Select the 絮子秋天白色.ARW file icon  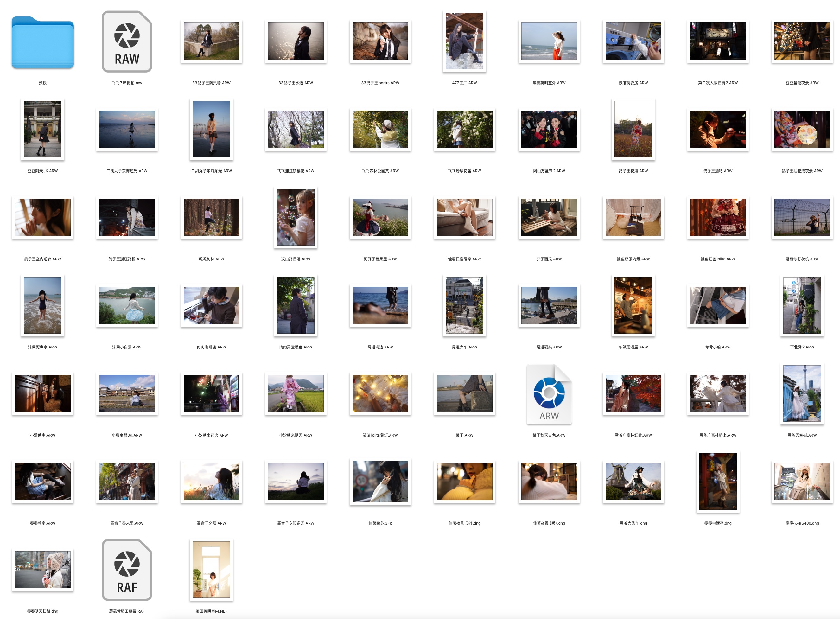549,394
